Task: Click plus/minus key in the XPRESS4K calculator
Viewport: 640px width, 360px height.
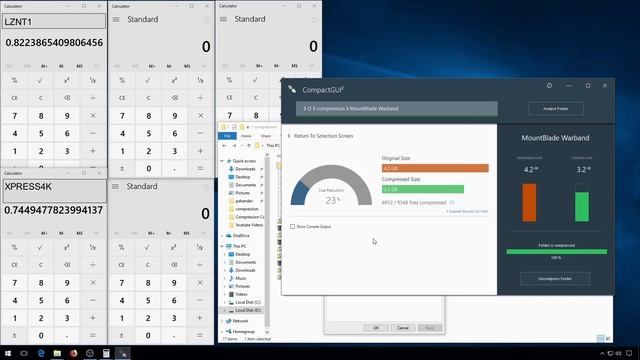Action: pyautogui.click(x=14, y=336)
